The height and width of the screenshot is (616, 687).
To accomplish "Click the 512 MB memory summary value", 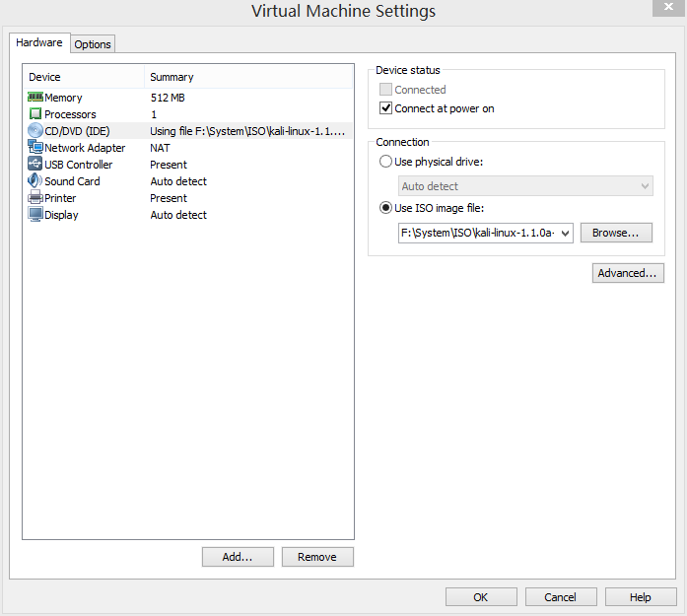I will [x=168, y=98].
